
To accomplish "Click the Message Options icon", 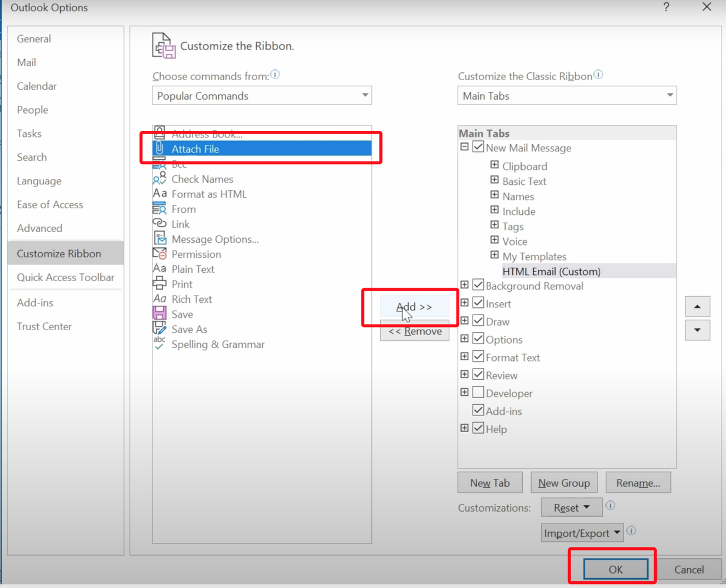I will click(x=160, y=238).
